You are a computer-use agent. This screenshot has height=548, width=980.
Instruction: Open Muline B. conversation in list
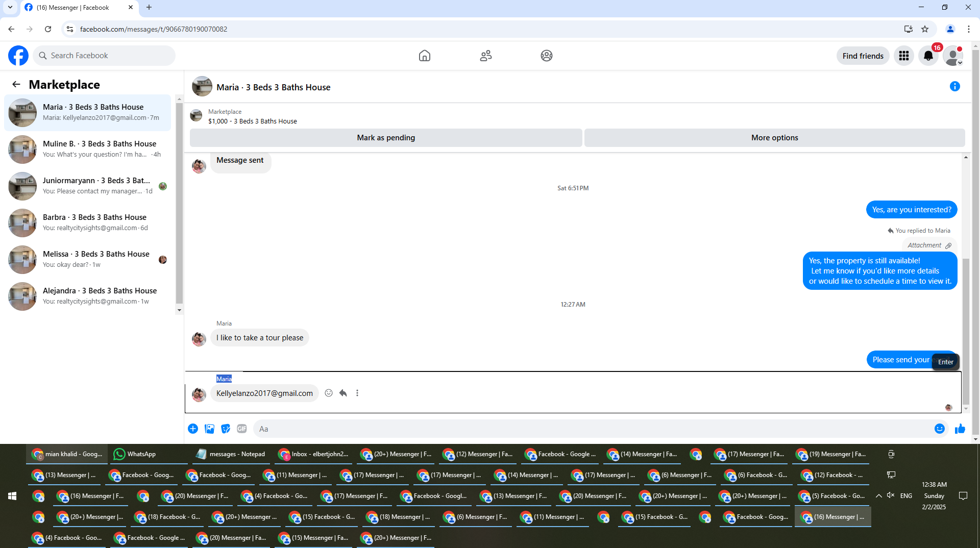[x=88, y=149]
